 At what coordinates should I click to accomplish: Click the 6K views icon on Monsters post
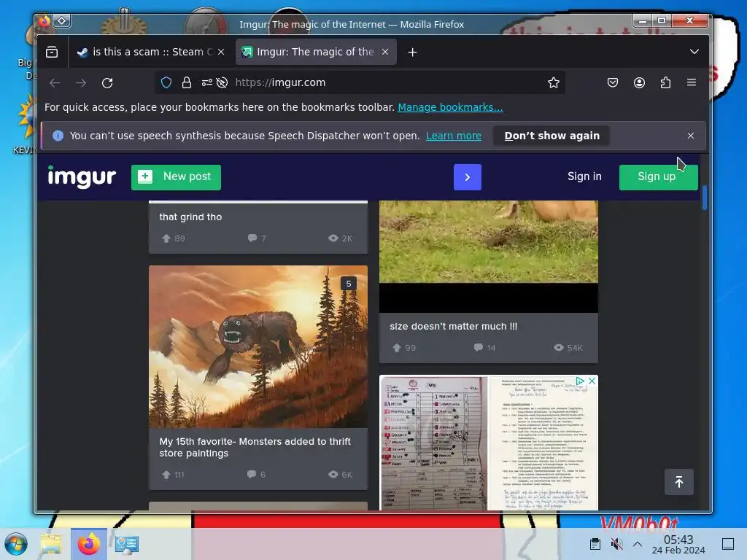333,474
